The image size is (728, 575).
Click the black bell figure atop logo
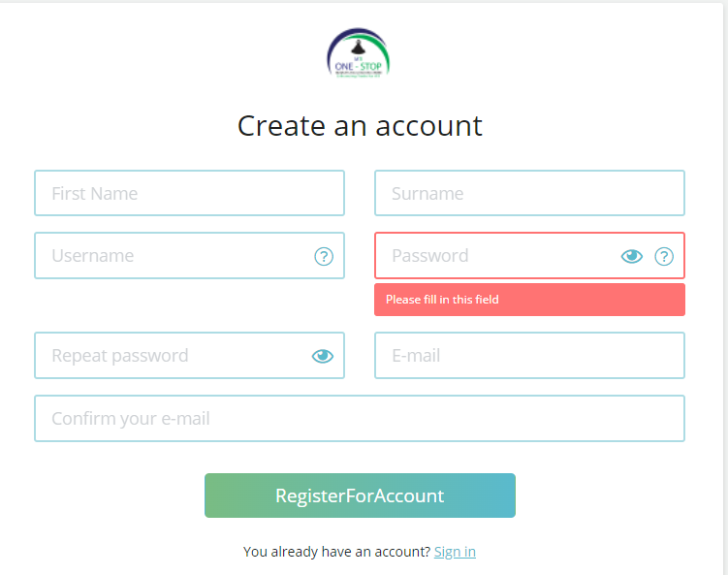tap(358, 48)
